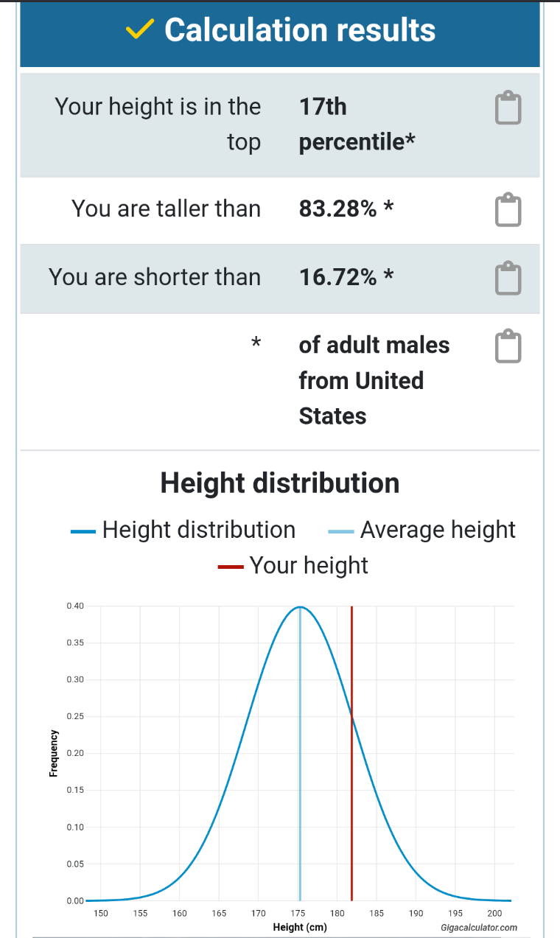Click the dark blue Height distribution legend line
This screenshot has width=560, height=938.
pos(83,531)
